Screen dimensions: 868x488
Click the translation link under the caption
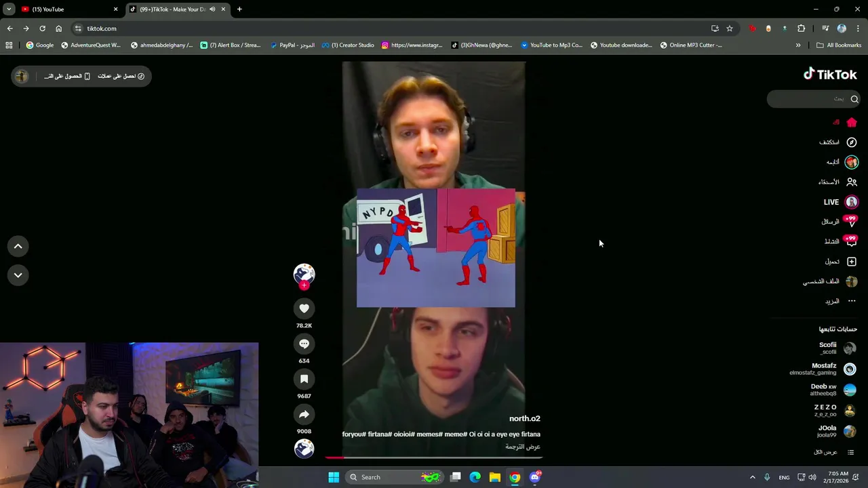(523, 447)
